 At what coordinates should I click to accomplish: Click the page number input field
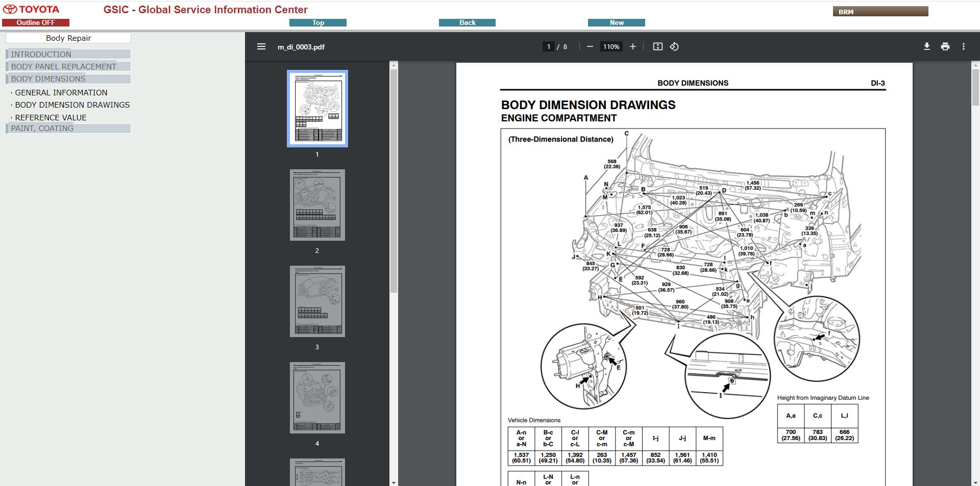click(549, 46)
